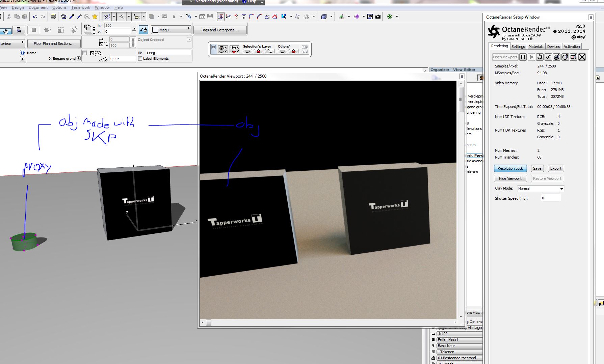Open the Teamwork menu
The image size is (604, 364).
tap(81, 7)
